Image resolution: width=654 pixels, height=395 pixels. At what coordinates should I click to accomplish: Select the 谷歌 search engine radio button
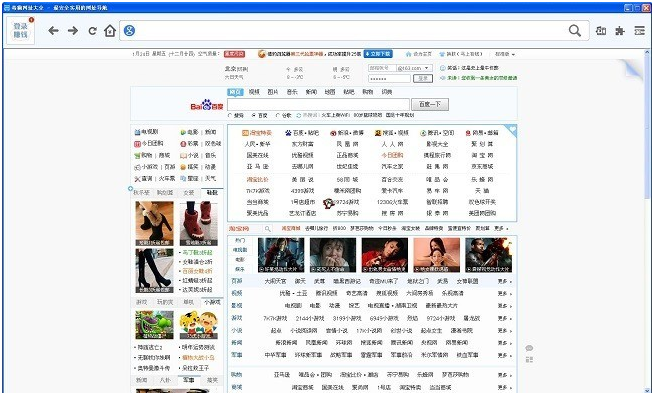278,116
